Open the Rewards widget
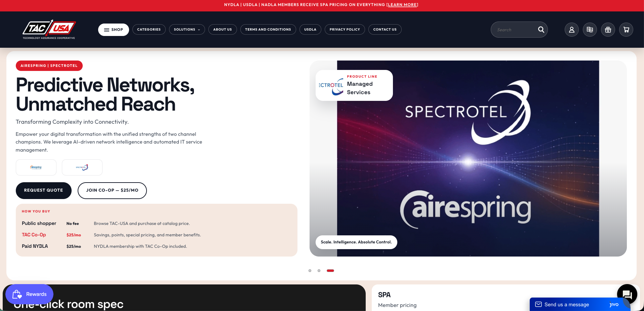The image size is (644, 311). [29, 294]
